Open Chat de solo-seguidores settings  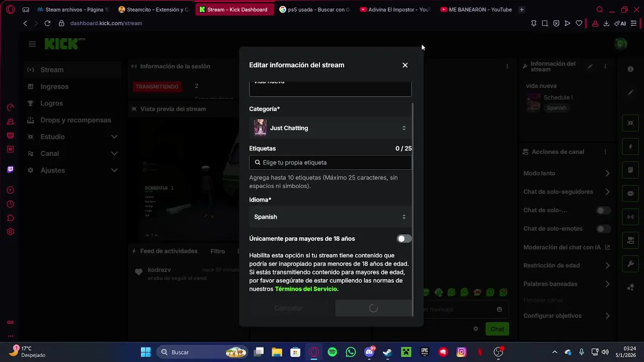pos(567,192)
